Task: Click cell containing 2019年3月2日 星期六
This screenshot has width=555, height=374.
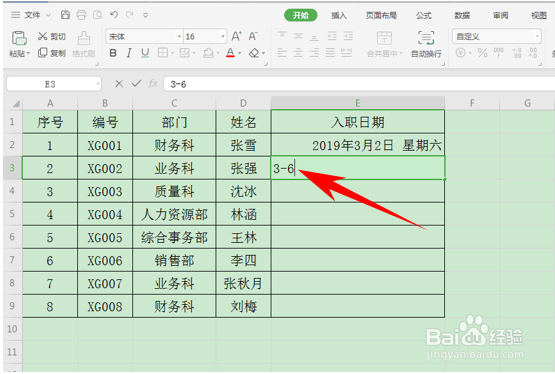Action: click(357, 145)
